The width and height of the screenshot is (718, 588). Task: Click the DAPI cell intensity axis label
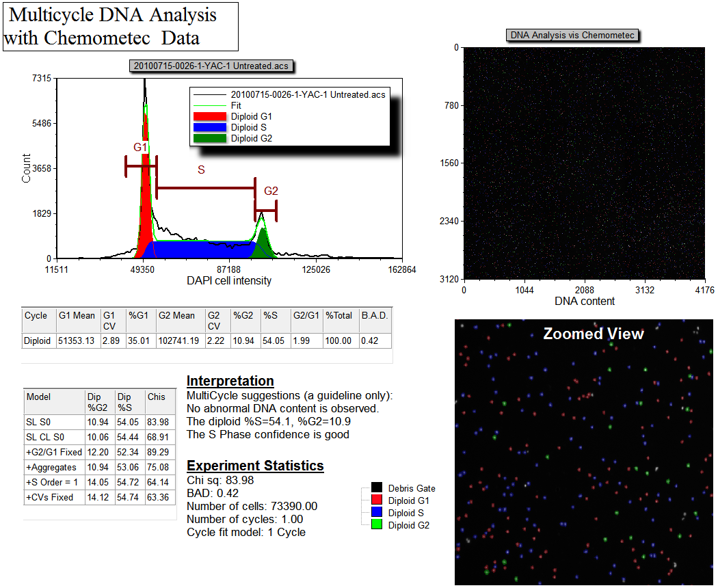click(x=229, y=281)
